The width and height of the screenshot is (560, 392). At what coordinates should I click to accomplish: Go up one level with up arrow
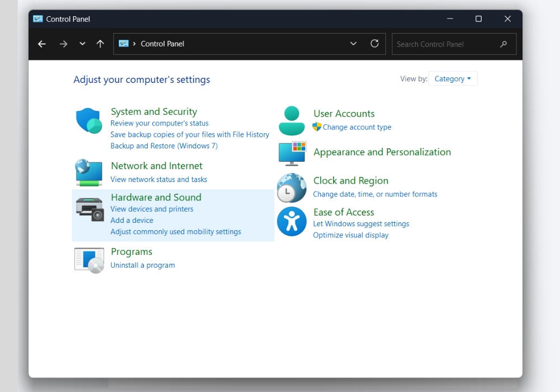click(x=100, y=44)
